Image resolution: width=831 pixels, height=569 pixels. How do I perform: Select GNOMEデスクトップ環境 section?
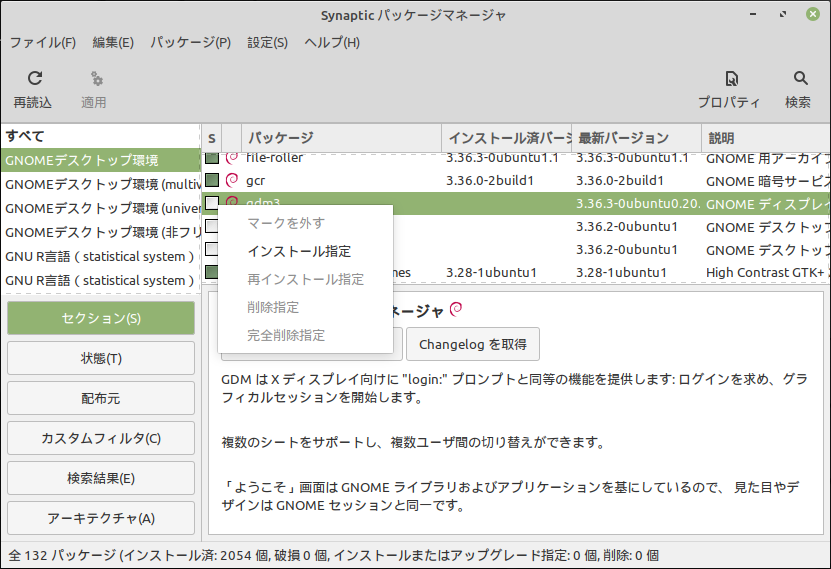click(x=101, y=160)
